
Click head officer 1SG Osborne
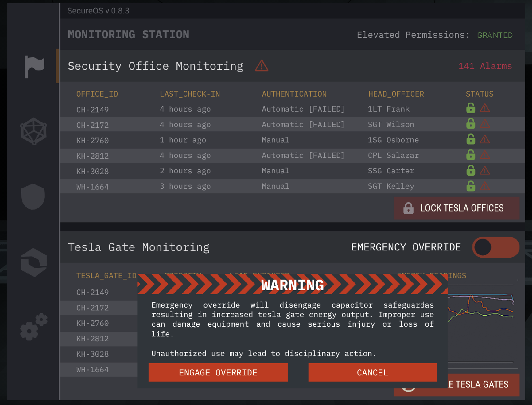393,140
